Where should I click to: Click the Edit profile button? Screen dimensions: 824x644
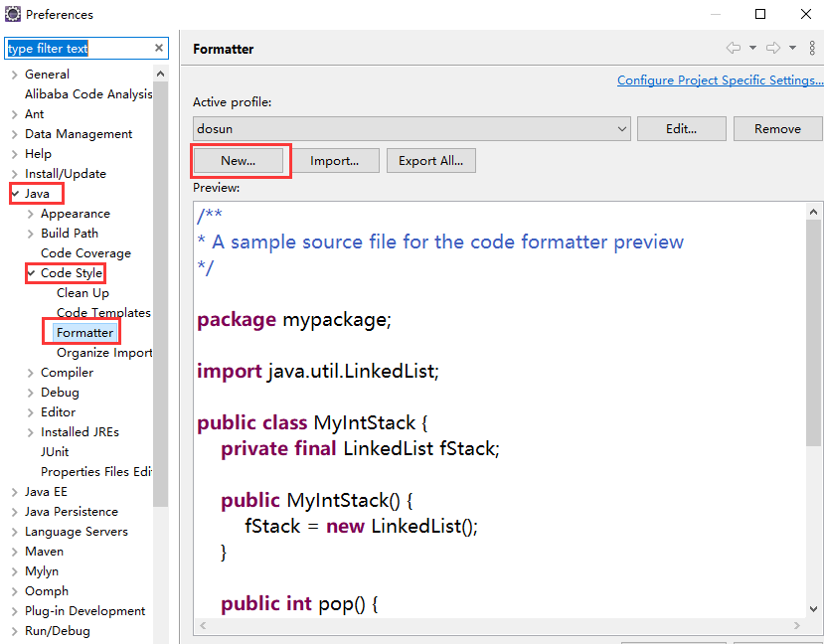(x=681, y=128)
